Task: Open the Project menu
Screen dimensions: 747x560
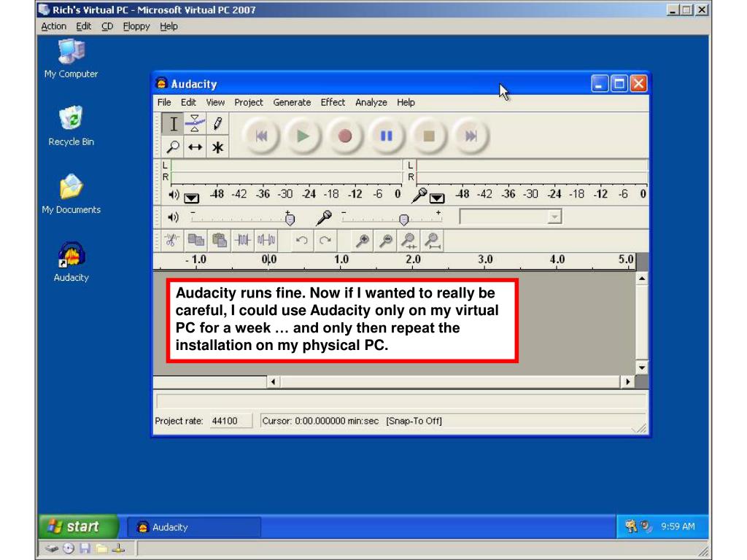Action: [x=249, y=102]
